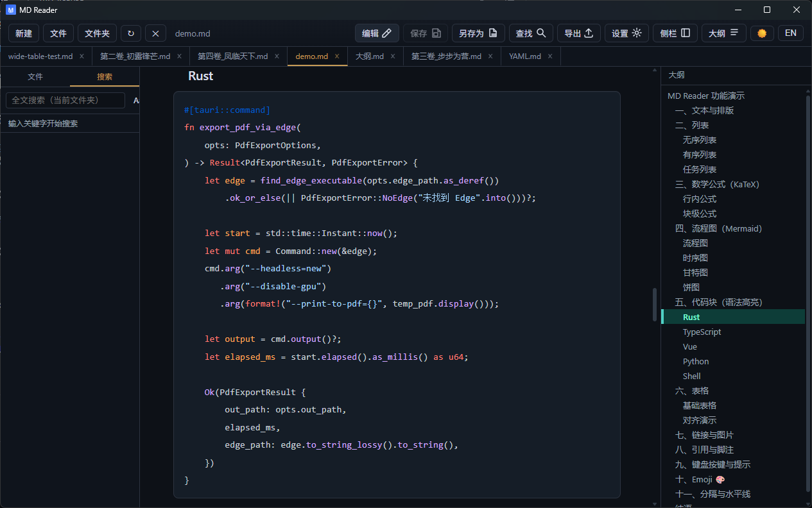Select 甘特图 in the outline

pos(695,273)
